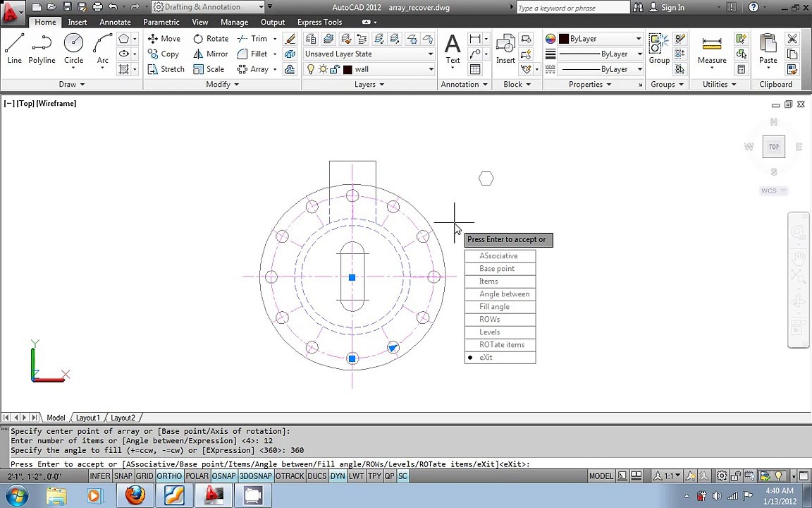Click the Group tool
This screenshot has height=508, width=812.
pos(659,49)
